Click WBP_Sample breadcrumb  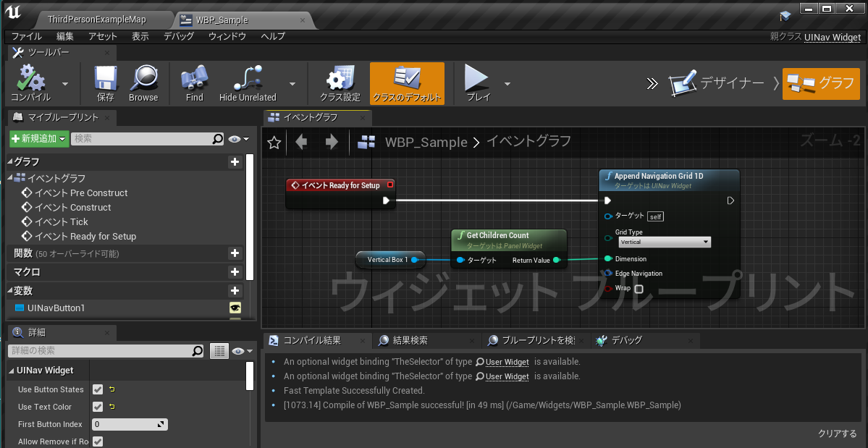(x=426, y=143)
